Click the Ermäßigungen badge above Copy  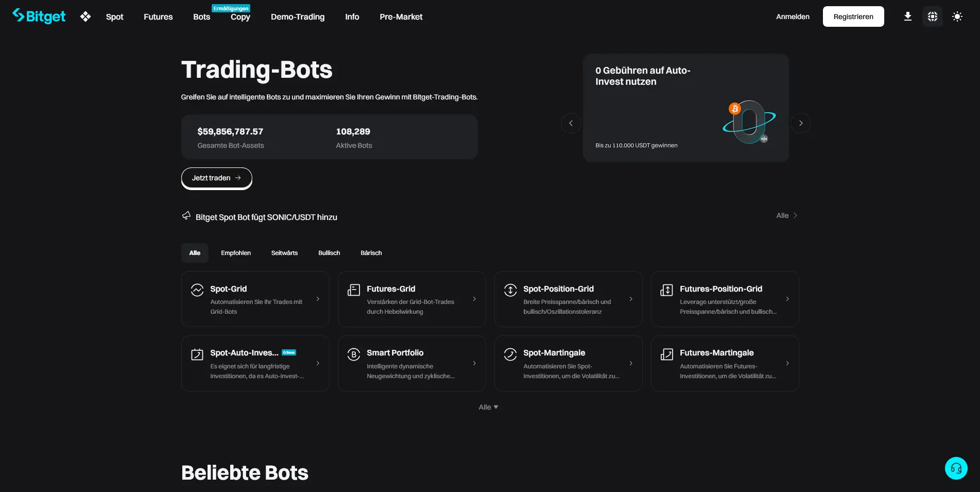pos(231,8)
